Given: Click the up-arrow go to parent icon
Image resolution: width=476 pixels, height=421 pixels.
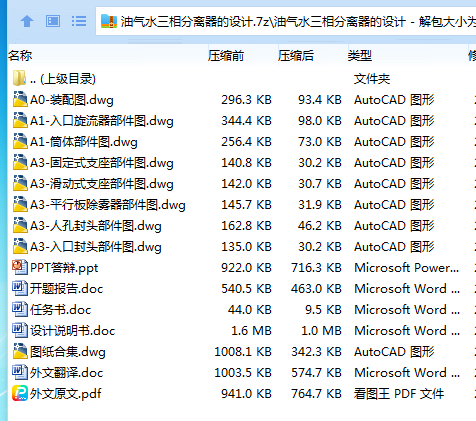Looking at the screenshot, I should 27,22.
